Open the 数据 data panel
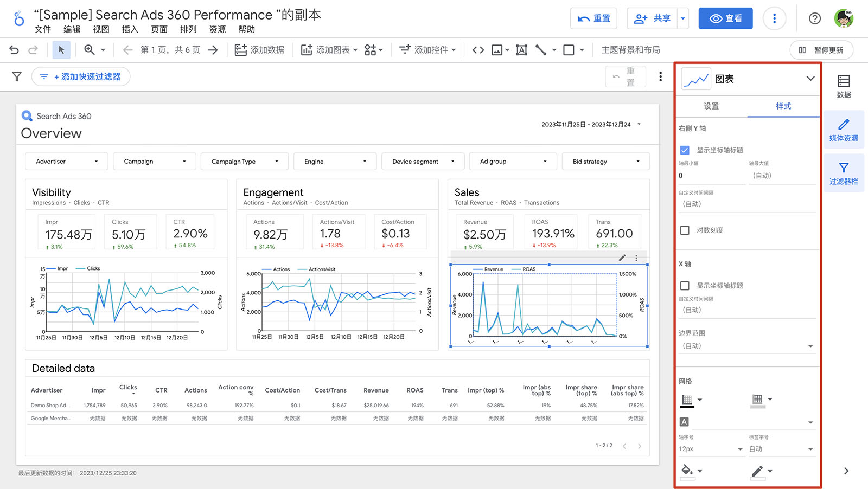The height and width of the screenshot is (489, 868). (x=844, y=87)
